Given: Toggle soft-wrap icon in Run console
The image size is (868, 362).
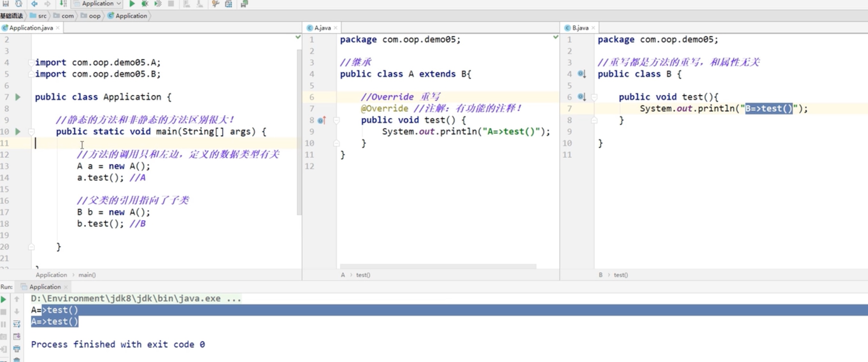Looking at the screenshot, I should click(x=17, y=324).
